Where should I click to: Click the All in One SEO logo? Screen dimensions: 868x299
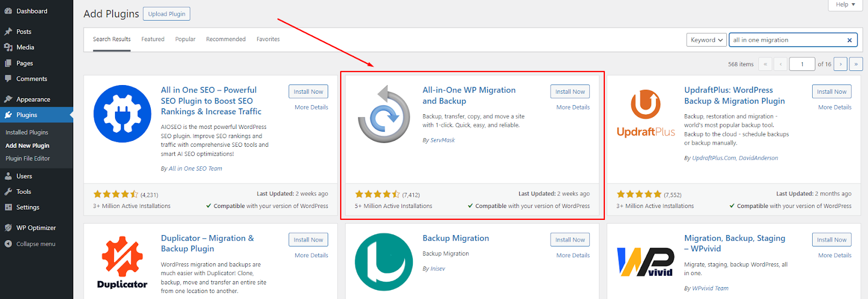pos(122,114)
